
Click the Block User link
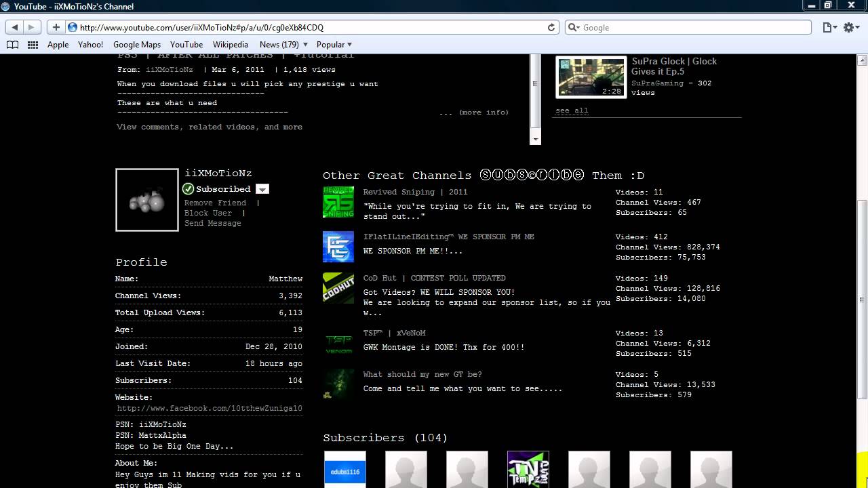point(208,213)
